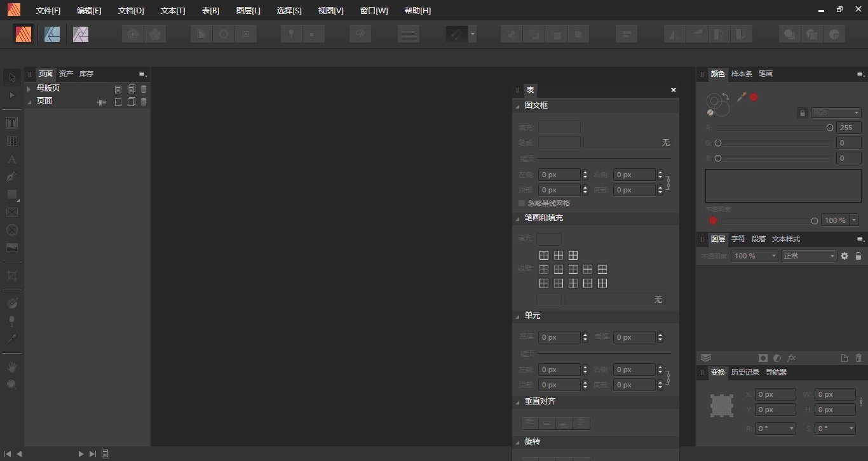Viewport: 868px width, 461px height.
Task: Select the Frame Text tool
Action: [x=11, y=123]
